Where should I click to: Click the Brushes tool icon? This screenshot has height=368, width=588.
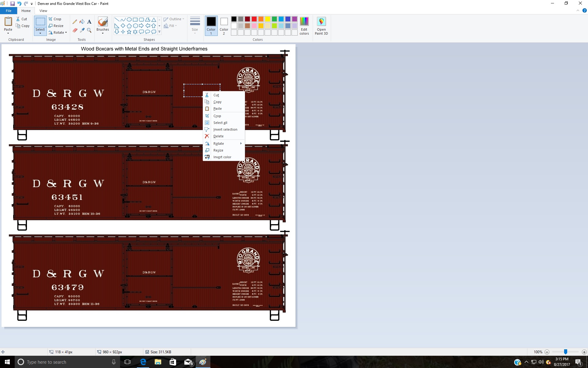tap(103, 22)
